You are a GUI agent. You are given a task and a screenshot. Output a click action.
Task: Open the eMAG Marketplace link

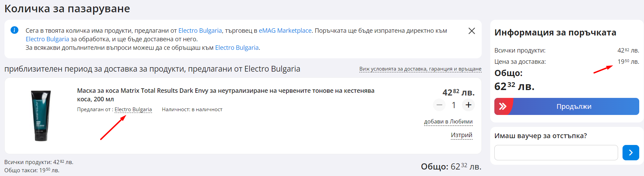[x=285, y=31]
